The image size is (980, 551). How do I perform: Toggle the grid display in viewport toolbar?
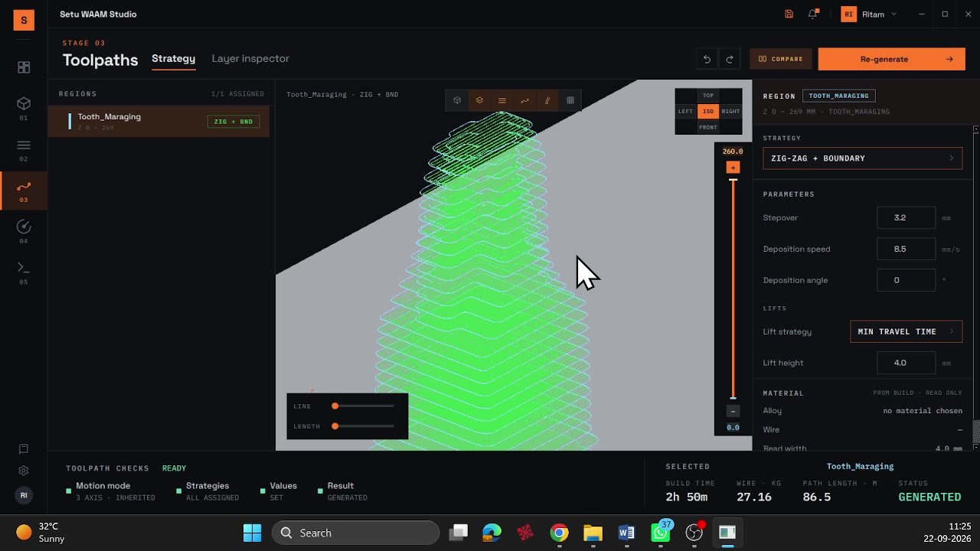pyautogui.click(x=570, y=100)
